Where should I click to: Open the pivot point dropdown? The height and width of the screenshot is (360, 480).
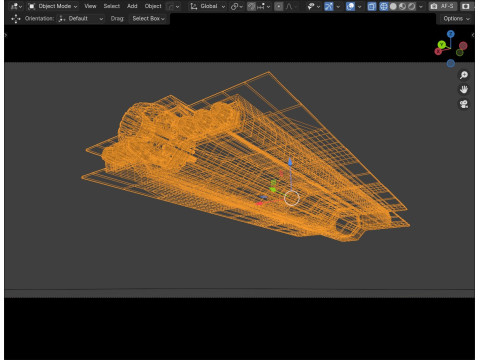pyautogui.click(x=236, y=6)
